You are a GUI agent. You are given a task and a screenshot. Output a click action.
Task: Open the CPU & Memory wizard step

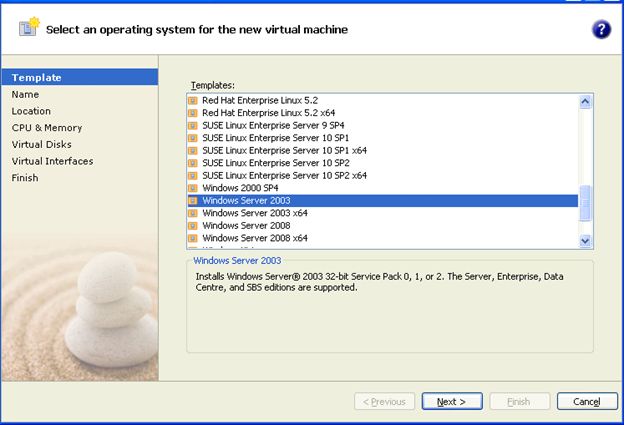click(47, 128)
